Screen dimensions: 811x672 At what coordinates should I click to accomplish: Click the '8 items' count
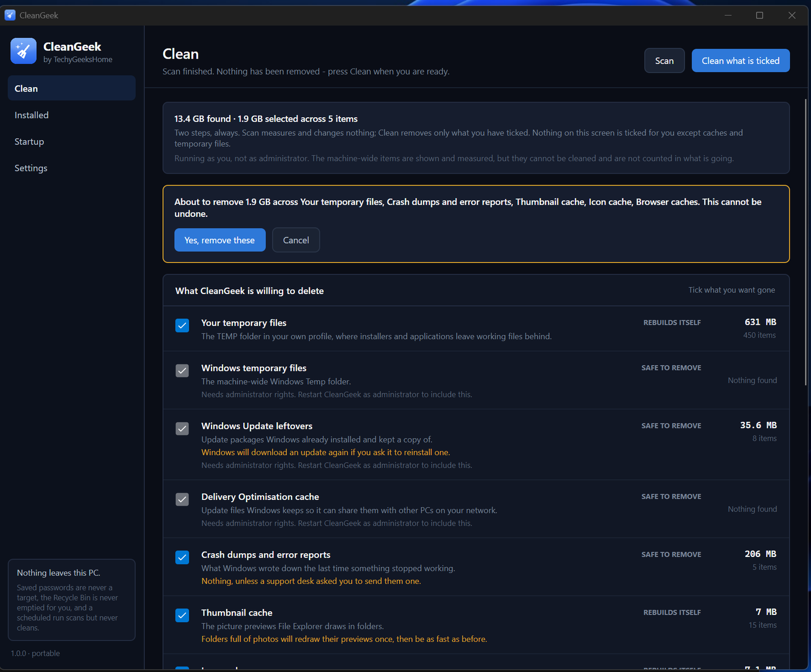pos(764,438)
